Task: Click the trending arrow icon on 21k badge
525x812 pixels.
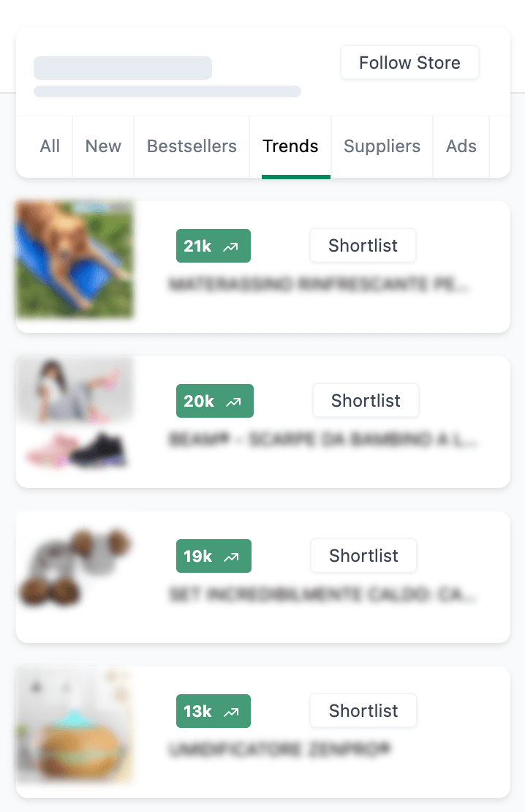Action: 231,247
